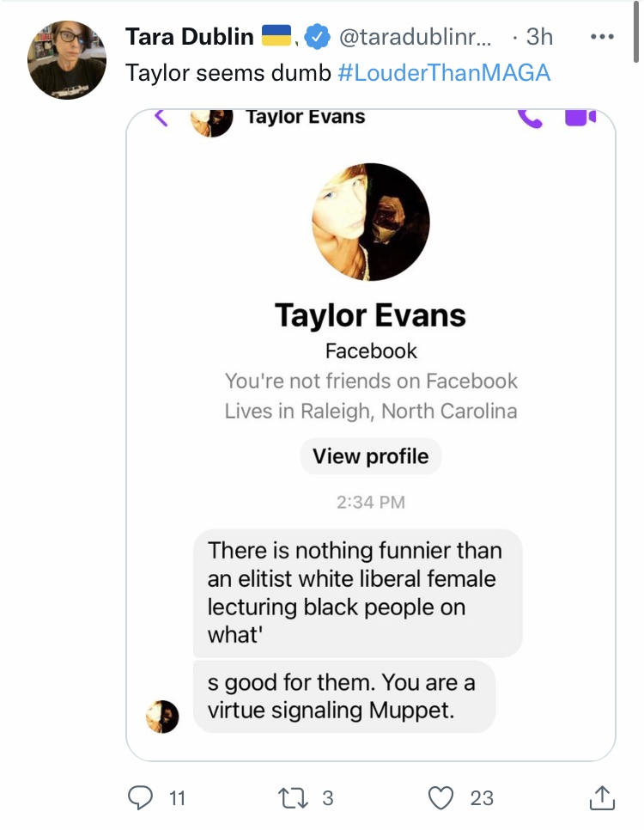Screen dimensions: 644x830
Task: Like the tweet with the heart icon
Action: tap(440, 797)
